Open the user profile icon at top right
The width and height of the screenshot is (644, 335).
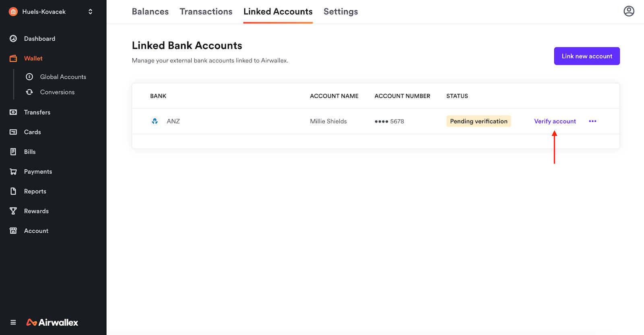click(629, 11)
